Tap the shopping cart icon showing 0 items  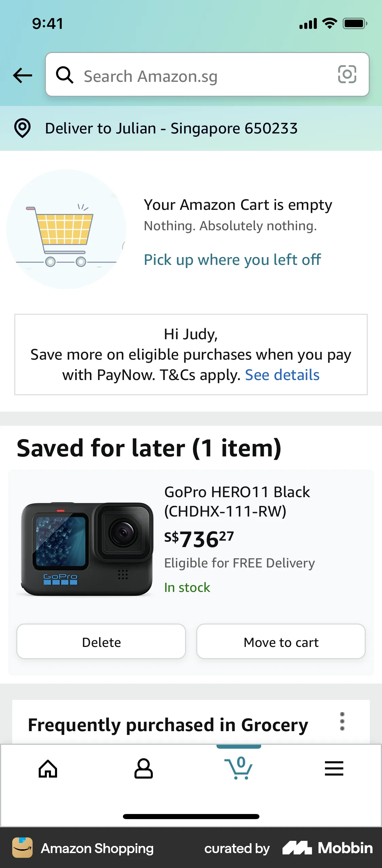[x=239, y=770]
